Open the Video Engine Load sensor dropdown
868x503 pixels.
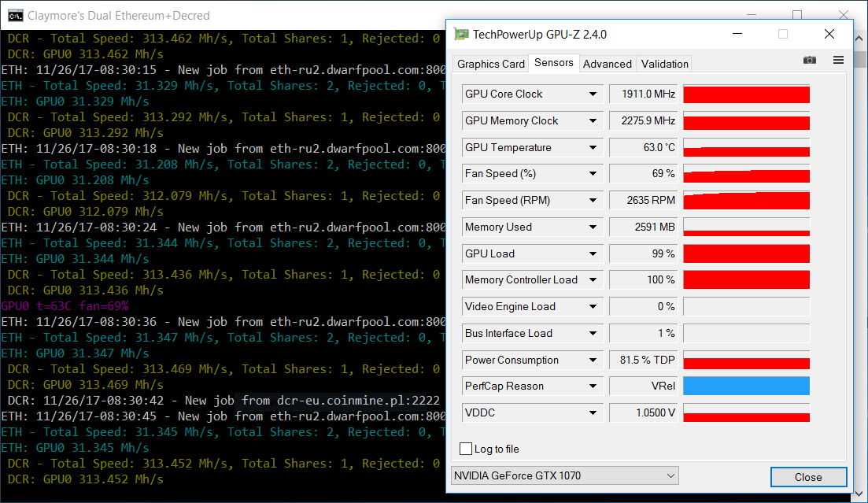(593, 306)
